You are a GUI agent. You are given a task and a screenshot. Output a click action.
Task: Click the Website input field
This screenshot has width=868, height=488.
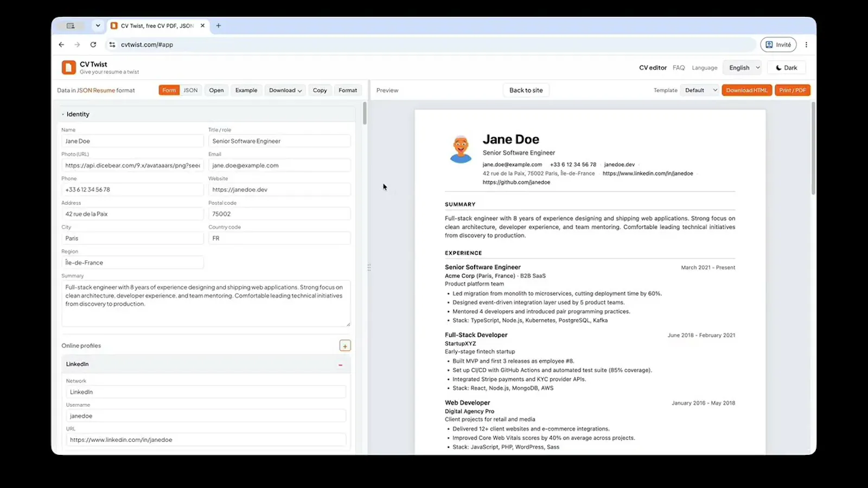pos(279,190)
